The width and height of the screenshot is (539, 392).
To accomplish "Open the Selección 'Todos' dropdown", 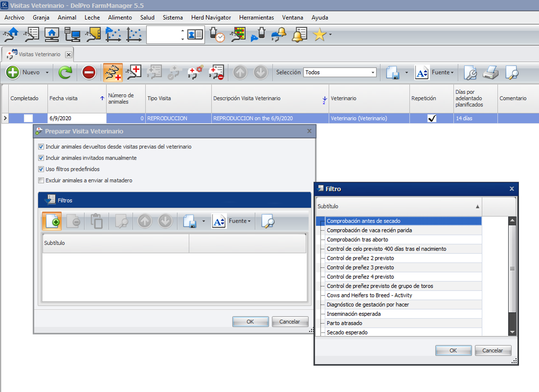I will (373, 72).
